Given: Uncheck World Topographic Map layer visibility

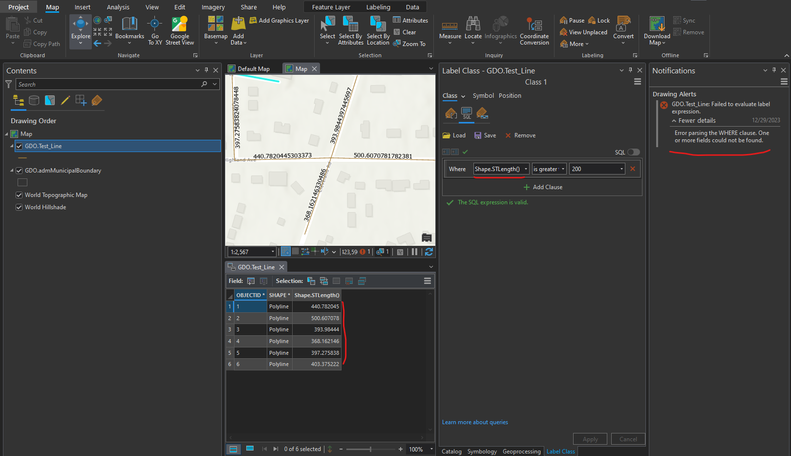Looking at the screenshot, I should (19, 195).
